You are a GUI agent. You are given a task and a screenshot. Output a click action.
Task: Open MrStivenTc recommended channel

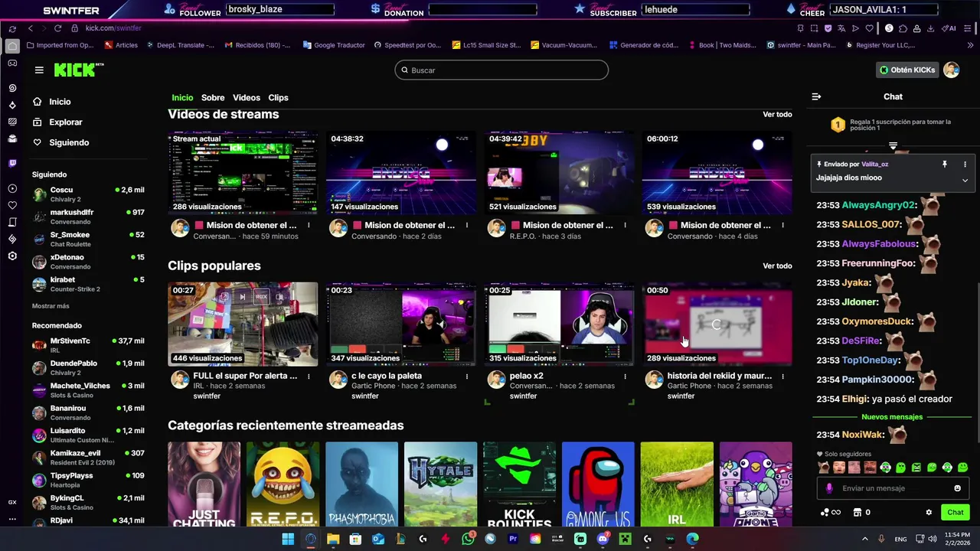(x=88, y=345)
